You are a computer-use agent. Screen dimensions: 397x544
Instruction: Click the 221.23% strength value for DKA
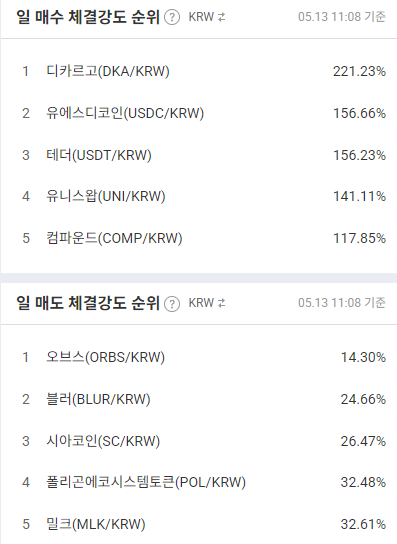coord(360,71)
